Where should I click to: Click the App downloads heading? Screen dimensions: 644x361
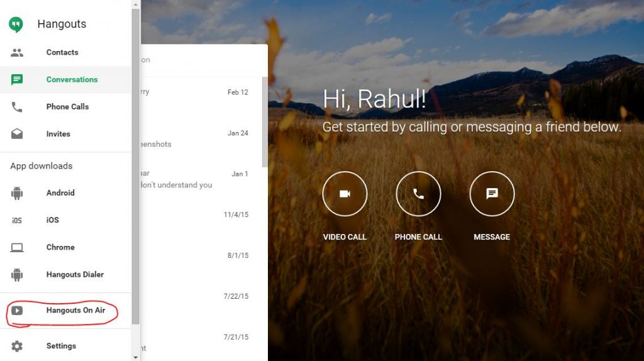pos(41,166)
